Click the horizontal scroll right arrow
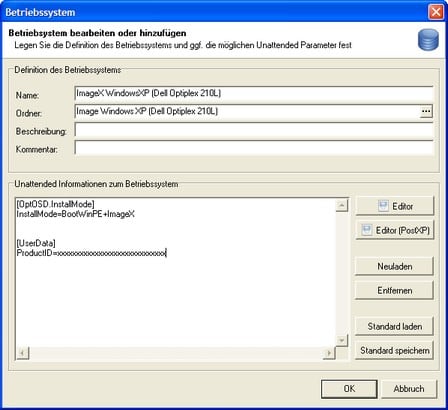Image resolution: width=448 pixels, height=410 pixels. click(x=329, y=353)
